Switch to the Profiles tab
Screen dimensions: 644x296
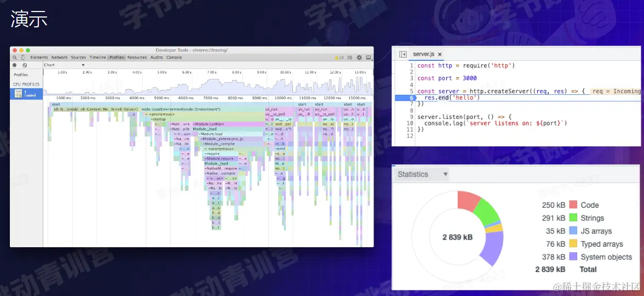[x=117, y=58]
